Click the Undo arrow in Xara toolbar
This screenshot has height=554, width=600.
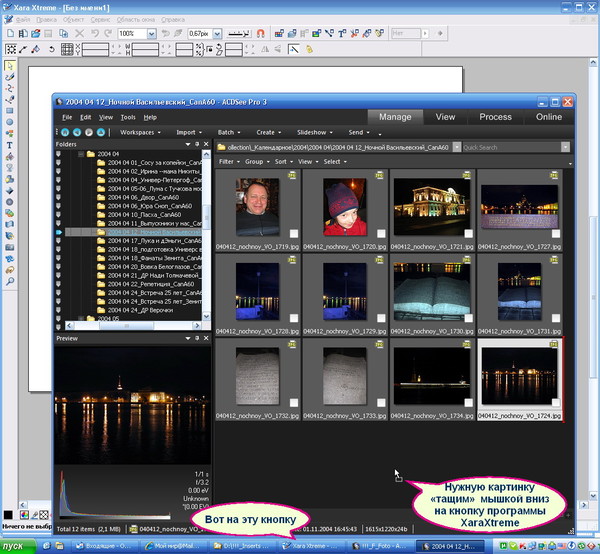pyautogui.click(x=95, y=34)
